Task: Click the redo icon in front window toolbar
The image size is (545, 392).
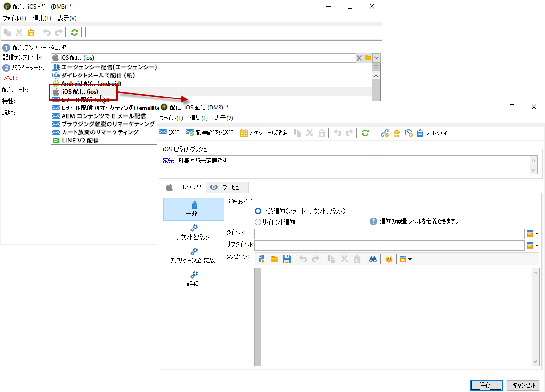Action: [349, 133]
